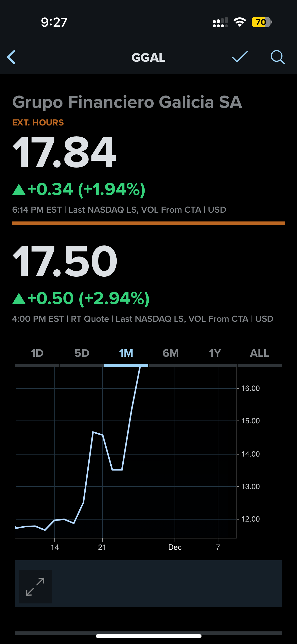Tap the GGAL ticker title

[148, 57]
